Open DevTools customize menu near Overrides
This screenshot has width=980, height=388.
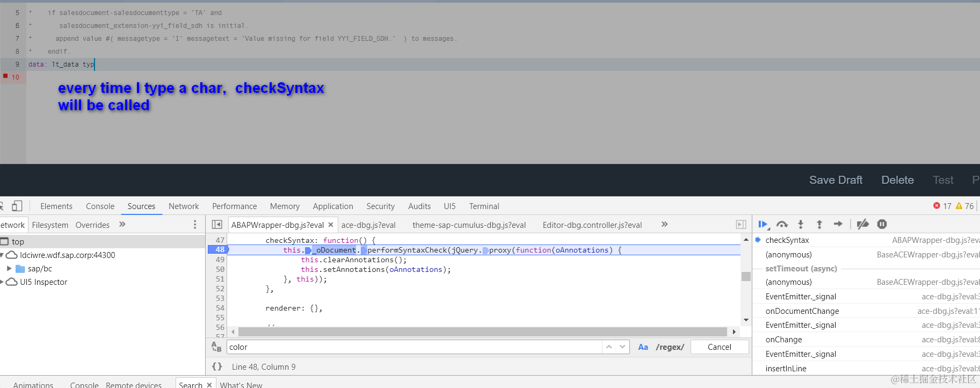pos(195,225)
